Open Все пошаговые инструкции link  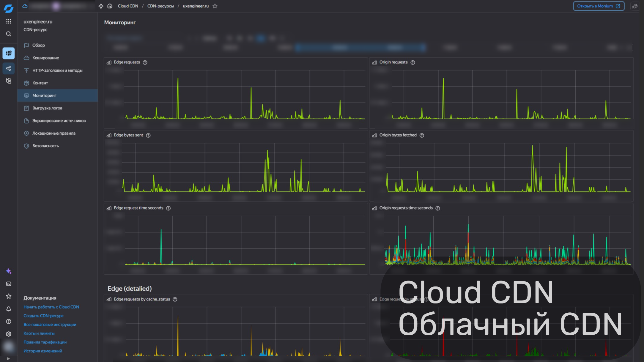tap(50, 325)
